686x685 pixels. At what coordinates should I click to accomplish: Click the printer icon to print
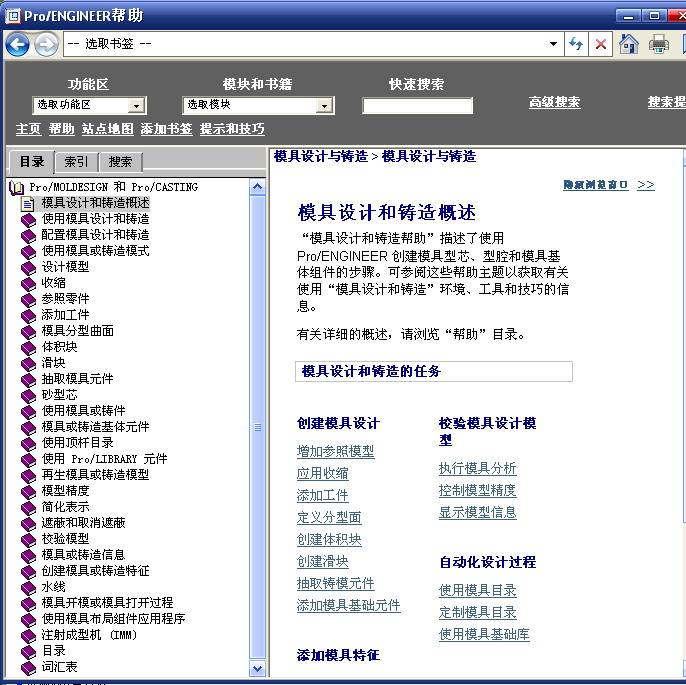pyautogui.click(x=658, y=44)
